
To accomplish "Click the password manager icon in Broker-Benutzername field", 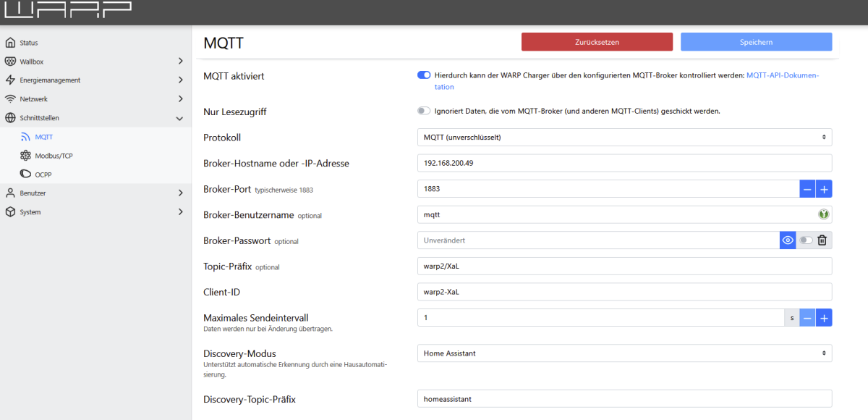I will tap(822, 214).
